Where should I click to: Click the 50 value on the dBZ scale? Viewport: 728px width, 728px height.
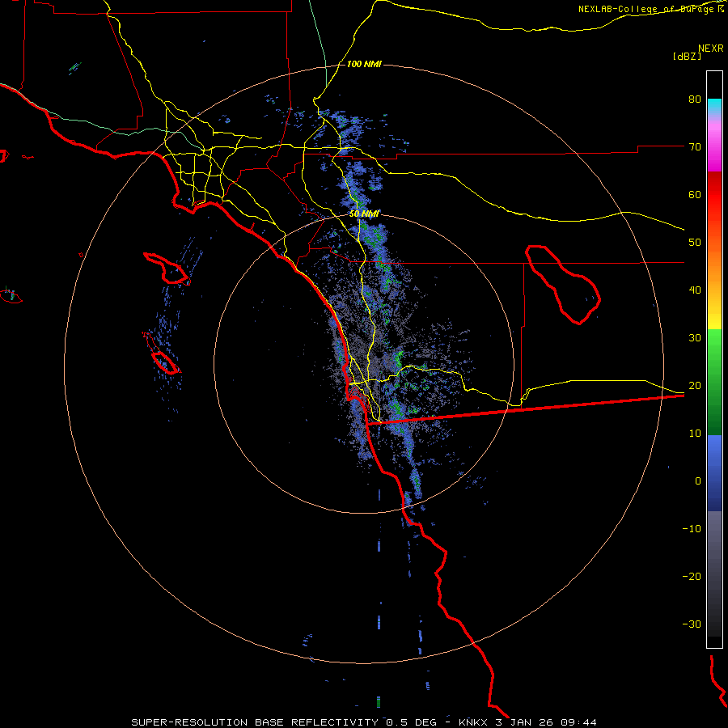695,243
